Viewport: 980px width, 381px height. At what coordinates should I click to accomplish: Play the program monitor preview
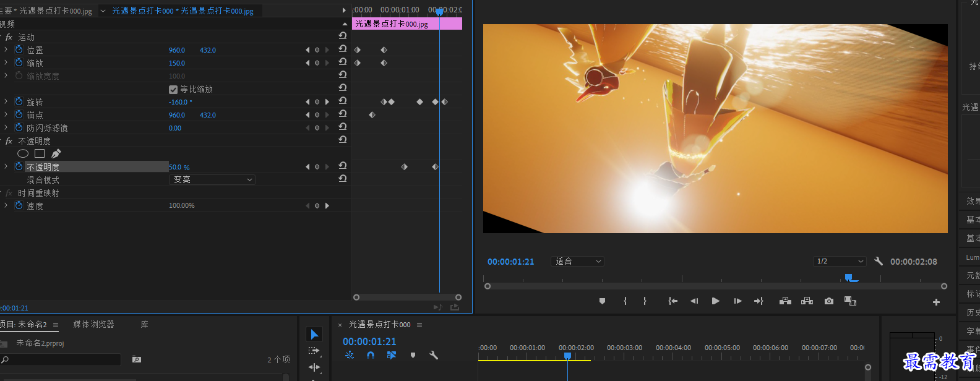point(716,301)
